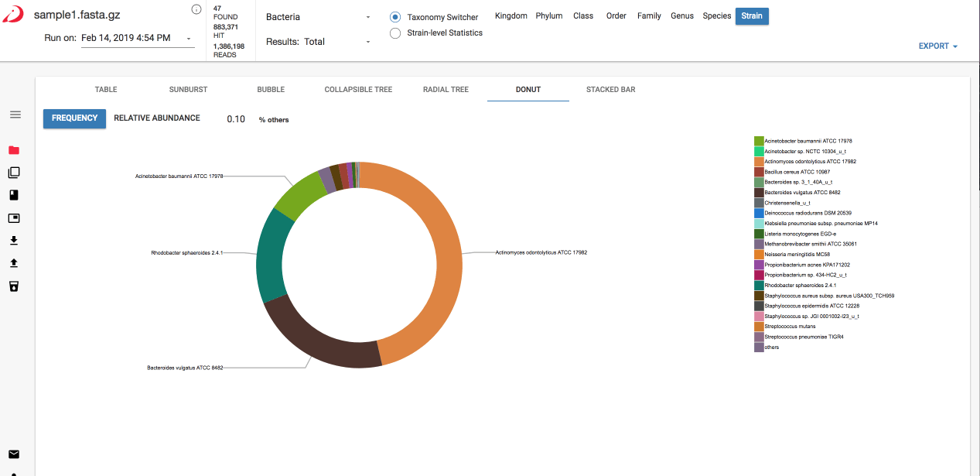Image resolution: width=980 pixels, height=476 pixels.
Task: Click the 'Rhodobacter sphaeroides 2.4.1' chart label
Action: pos(186,252)
